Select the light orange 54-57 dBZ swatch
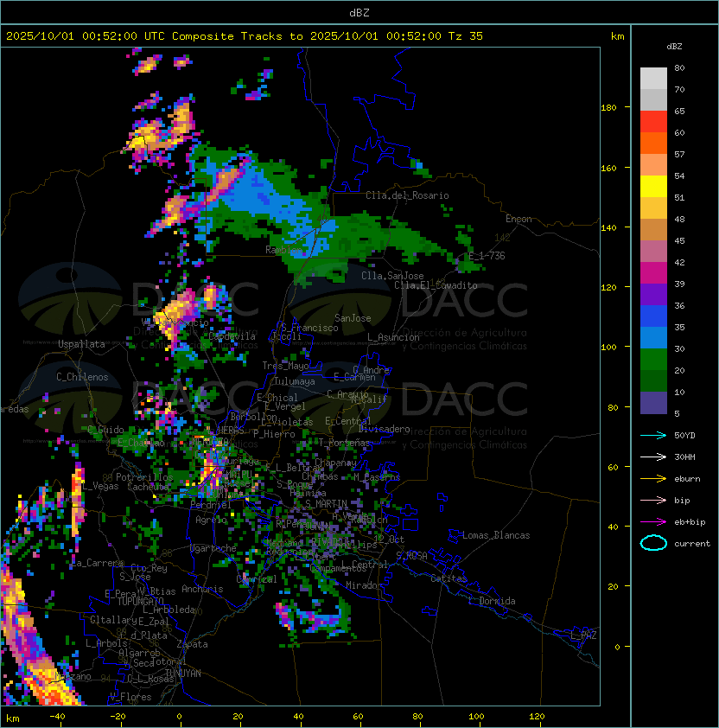 [653, 165]
